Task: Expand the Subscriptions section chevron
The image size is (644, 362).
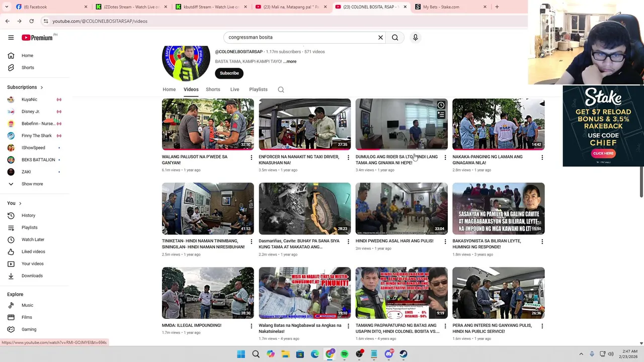Action: [x=41, y=87]
